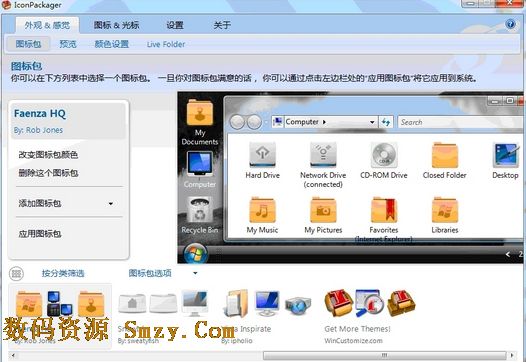Click 改变图标包颜色 in the sidebar
The height and width of the screenshot is (362, 526).
point(48,155)
